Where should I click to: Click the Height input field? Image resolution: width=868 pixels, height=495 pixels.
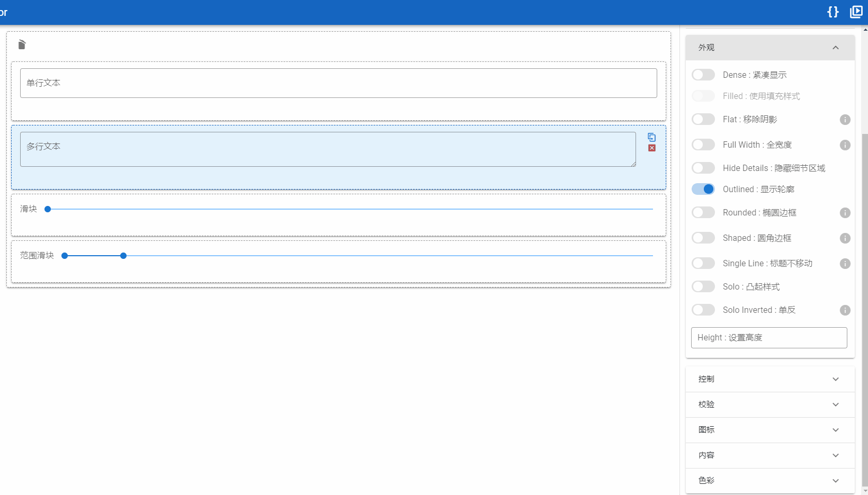pyautogui.click(x=769, y=338)
